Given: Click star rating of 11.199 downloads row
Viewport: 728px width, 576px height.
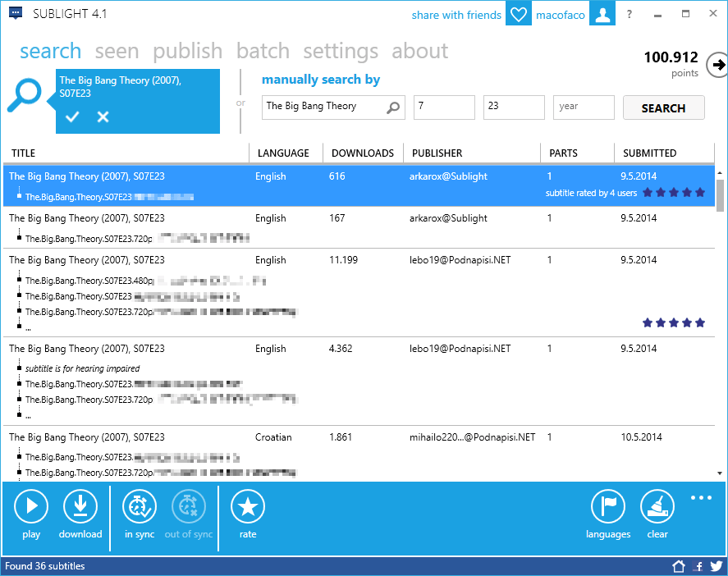Looking at the screenshot, I should pyautogui.click(x=674, y=322).
